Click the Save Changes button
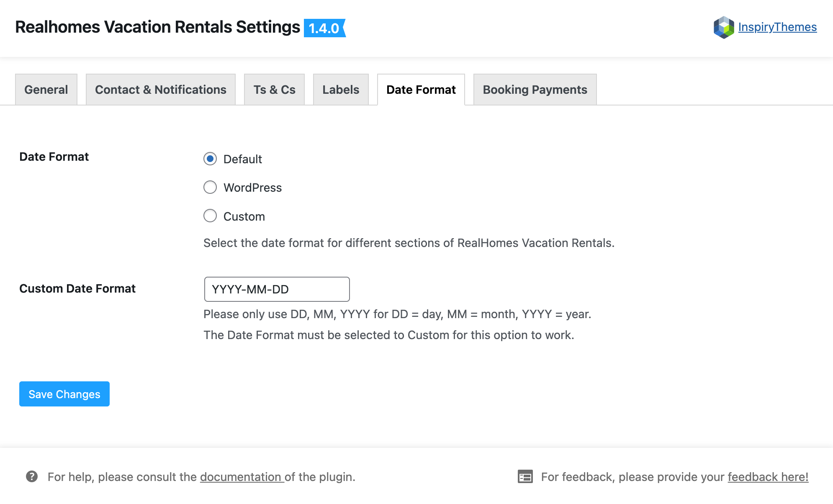The width and height of the screenshot is (833, 504). (64, 394)
